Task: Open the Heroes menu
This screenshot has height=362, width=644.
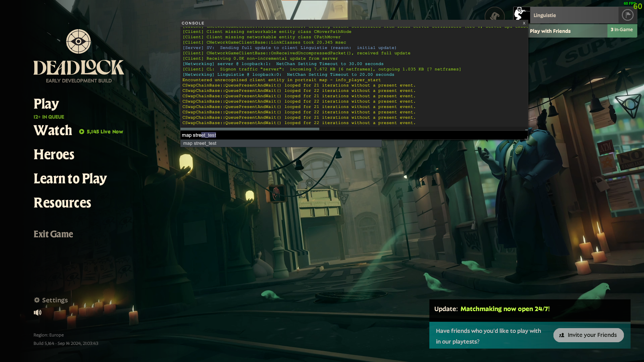Action: (x=54, y=155)
